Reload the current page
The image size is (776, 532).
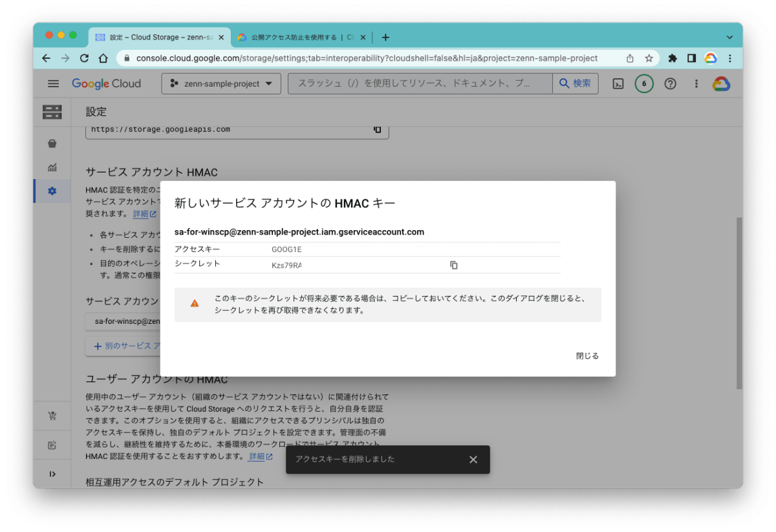(84, 58)
